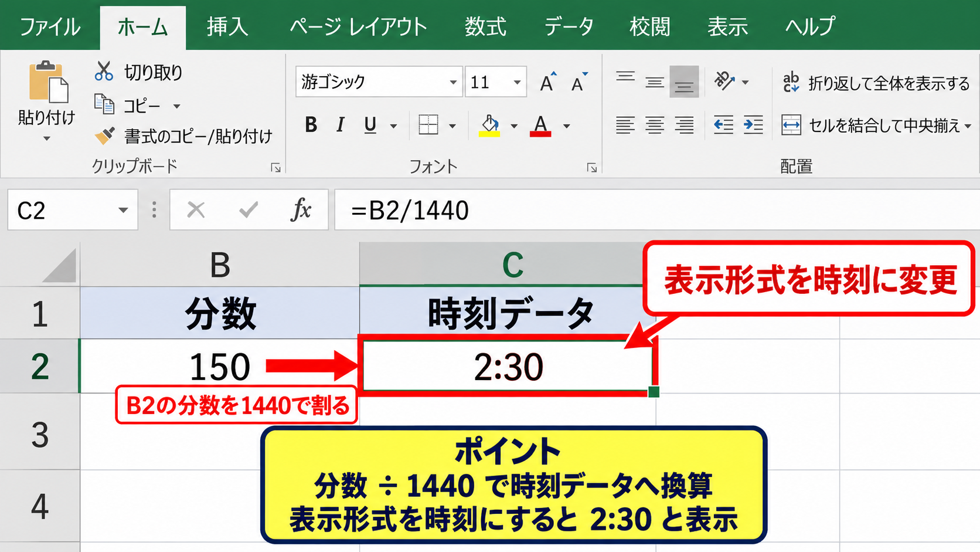Image resolution: width=980 pixels, height=552 pixels.
Task: Open the font name dropdown 游ゴシック
Action: coord(453,82)
